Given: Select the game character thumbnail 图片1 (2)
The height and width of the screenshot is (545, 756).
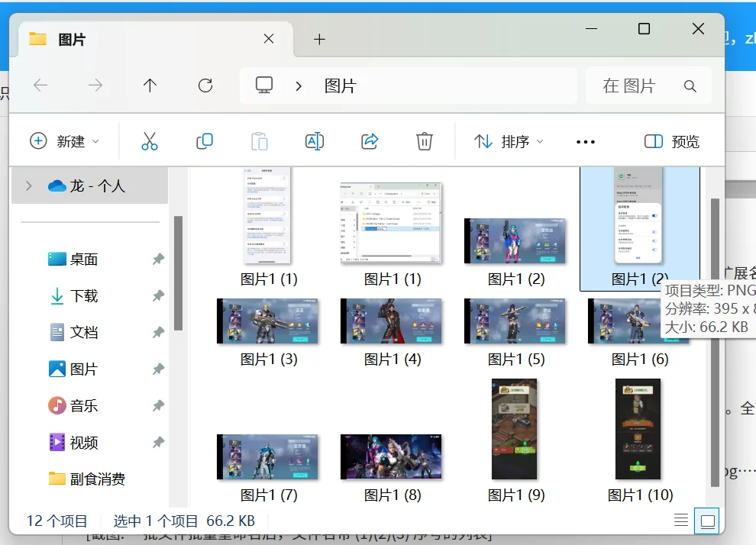Looking at the screenshot, I should click(x=515, y=241).
